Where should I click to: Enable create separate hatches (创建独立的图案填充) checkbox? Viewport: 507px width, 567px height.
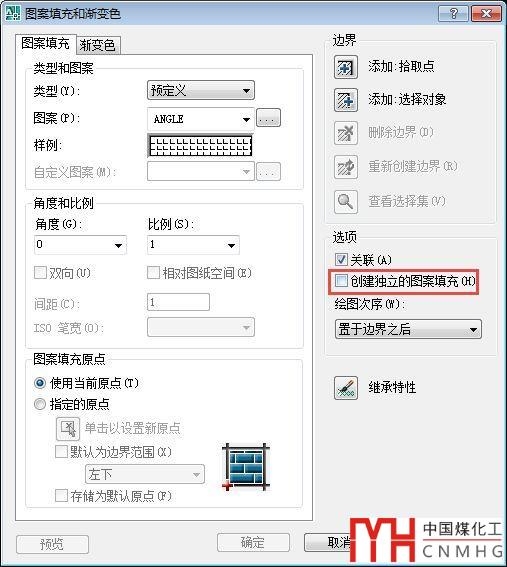tap(341, 281)
